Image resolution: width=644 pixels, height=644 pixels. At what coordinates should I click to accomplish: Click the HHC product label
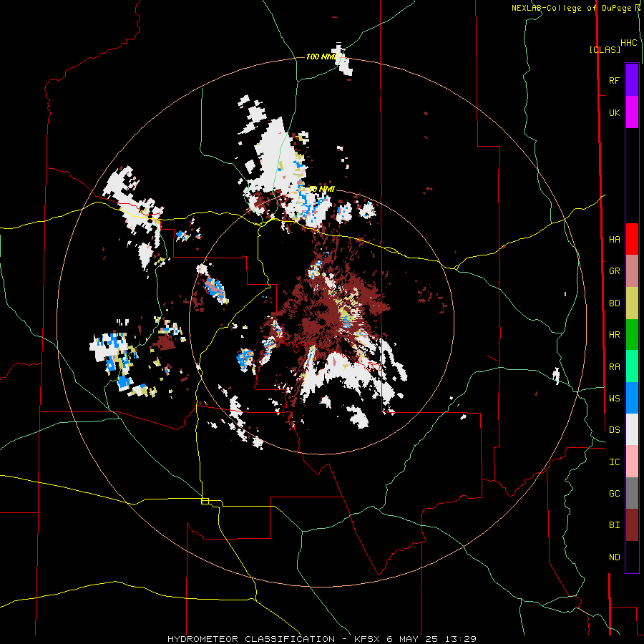pyautogui.click(x=629, y=43)
